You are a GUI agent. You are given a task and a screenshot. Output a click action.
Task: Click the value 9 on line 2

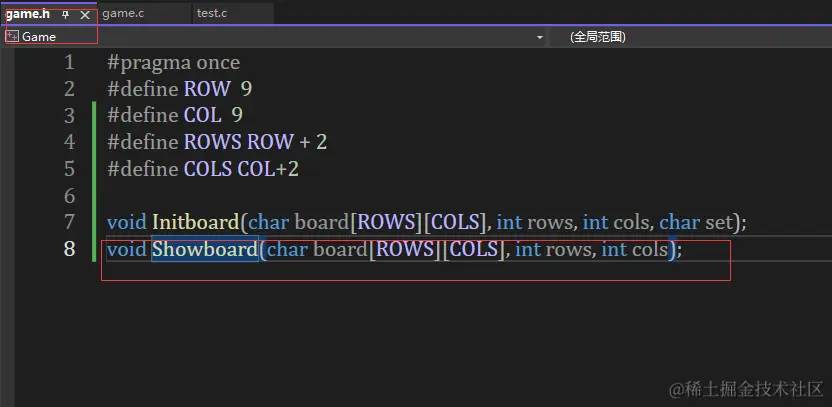click(246, 89)
